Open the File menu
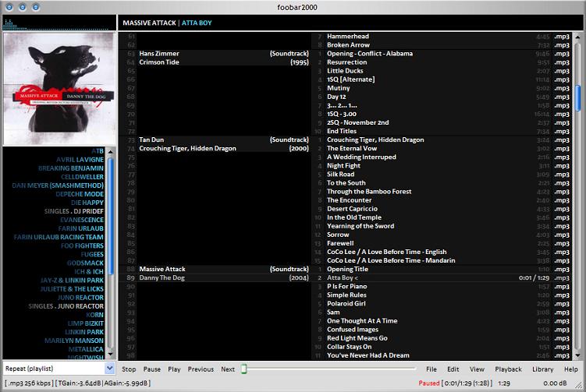This screenshot has height=392, width=586. [432, 369]
